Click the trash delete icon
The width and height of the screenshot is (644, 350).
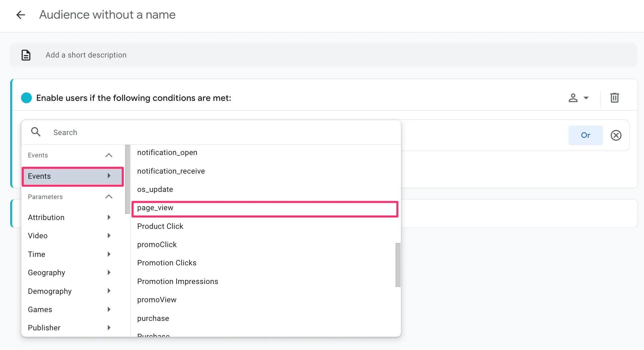click(615, 98)
